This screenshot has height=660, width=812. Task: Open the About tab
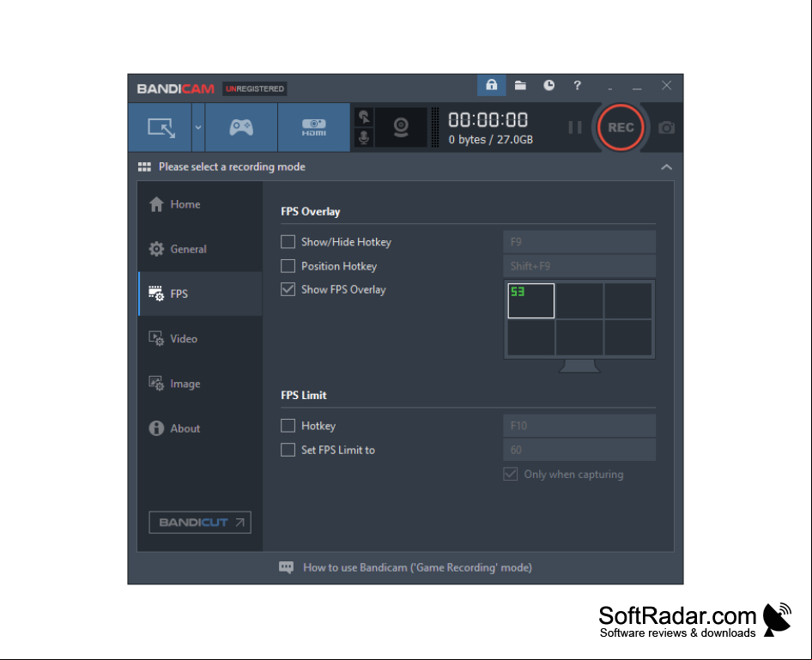click(x=200, y=428)
